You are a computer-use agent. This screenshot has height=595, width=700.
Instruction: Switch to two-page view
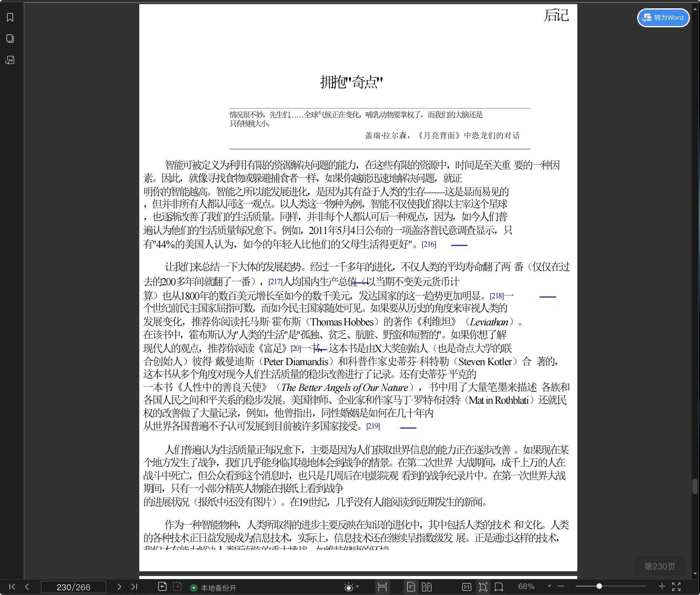click(x=427, y=587)
